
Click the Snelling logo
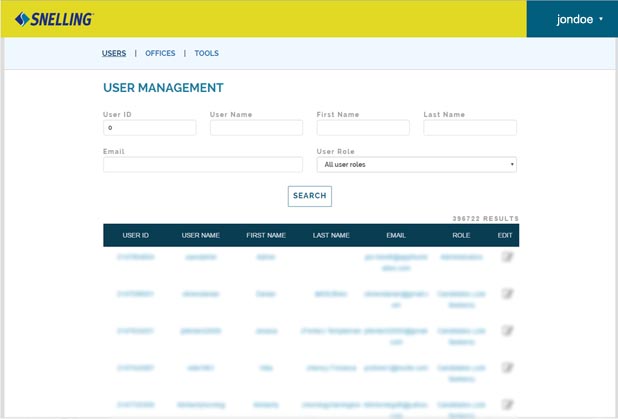[54, 19]
